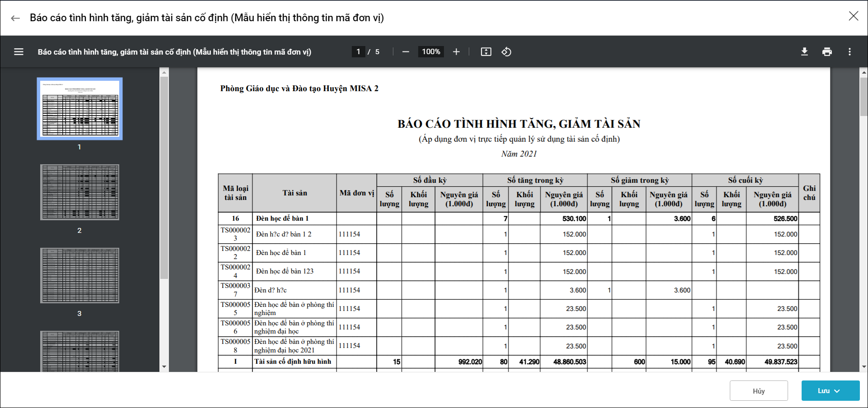Rotate the document counterclockwise

pos(506,52)
